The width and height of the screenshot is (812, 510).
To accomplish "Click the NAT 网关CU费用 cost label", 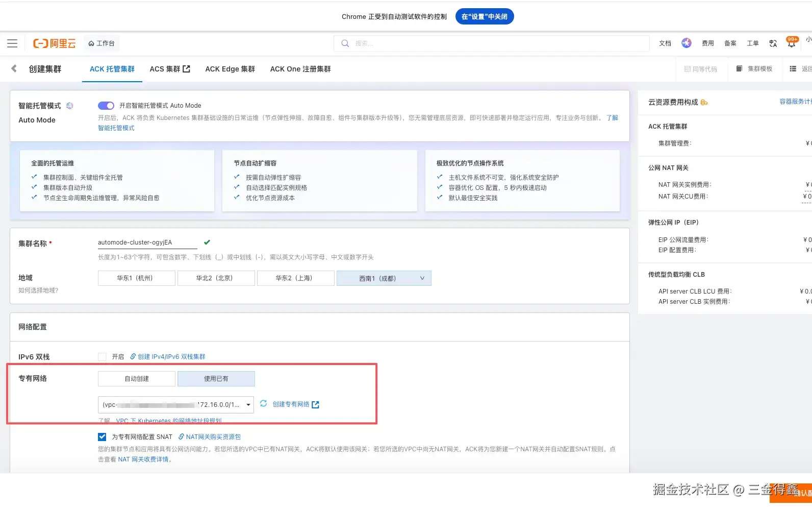I will pos(683,197).
